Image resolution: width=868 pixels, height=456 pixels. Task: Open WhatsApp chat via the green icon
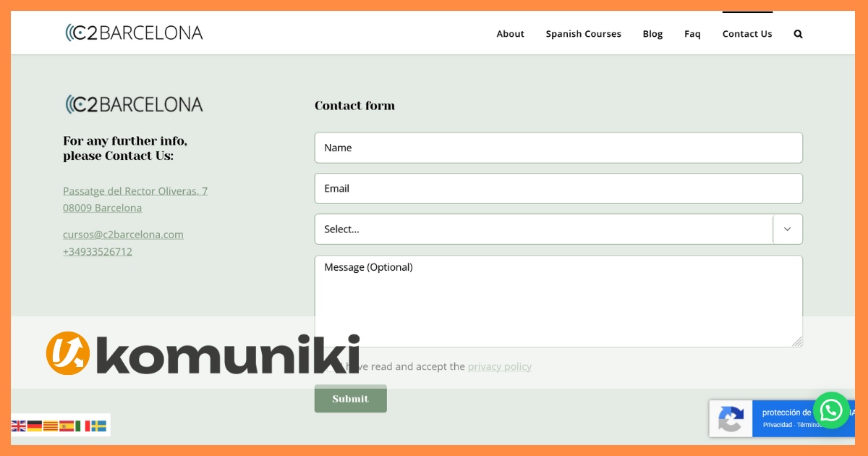pos(831,410)
